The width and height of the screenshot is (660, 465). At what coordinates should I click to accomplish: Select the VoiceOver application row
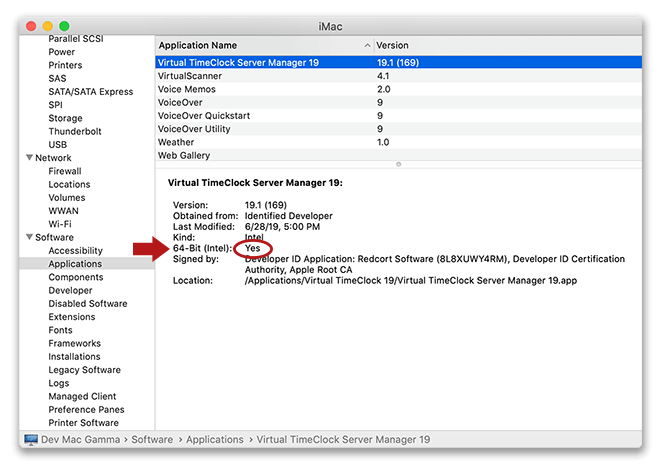coord(399,102)
